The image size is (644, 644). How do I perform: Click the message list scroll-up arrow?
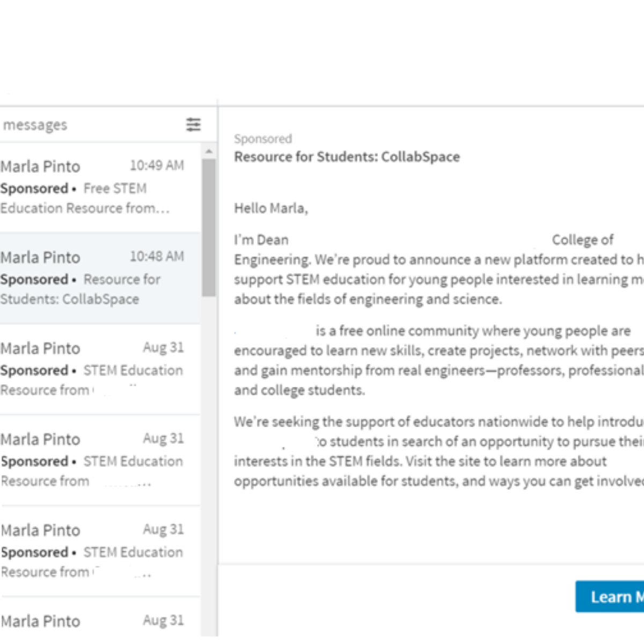tap(209, 151)
